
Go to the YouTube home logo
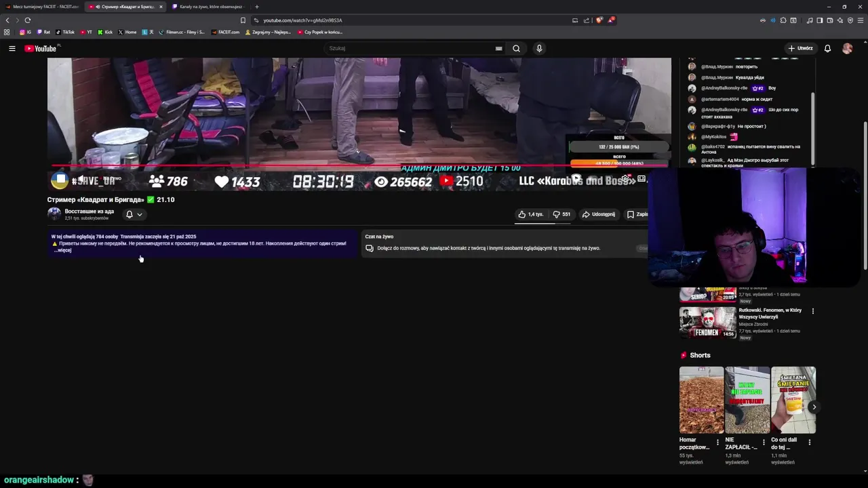click(41, 48)
